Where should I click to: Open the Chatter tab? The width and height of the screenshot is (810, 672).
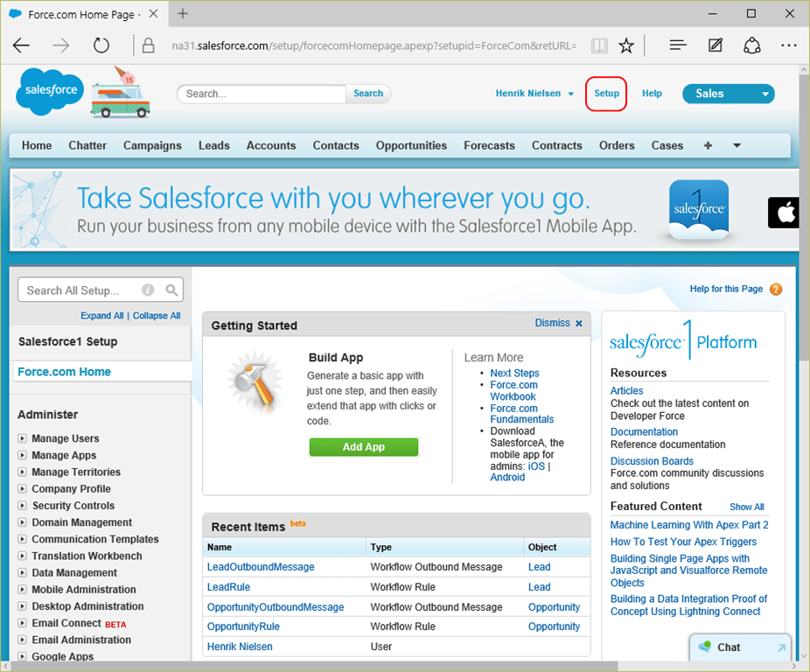coord(87,146)
